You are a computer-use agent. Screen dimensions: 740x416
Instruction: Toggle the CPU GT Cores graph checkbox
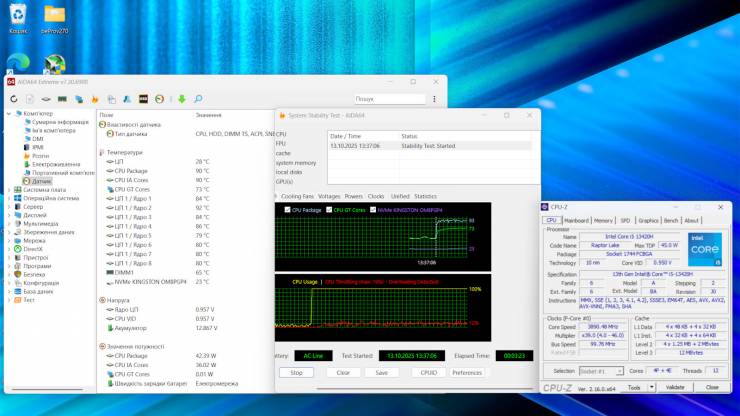(329, 210)
